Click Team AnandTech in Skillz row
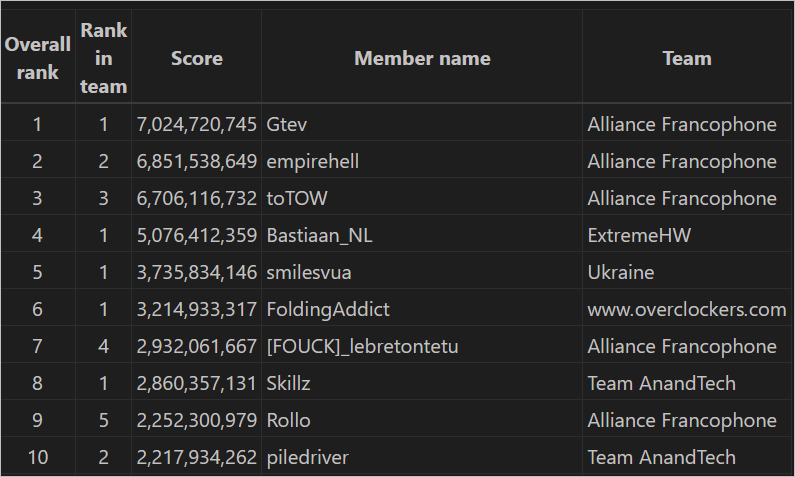Screen dimensions: 795x477 click(662, 384)
